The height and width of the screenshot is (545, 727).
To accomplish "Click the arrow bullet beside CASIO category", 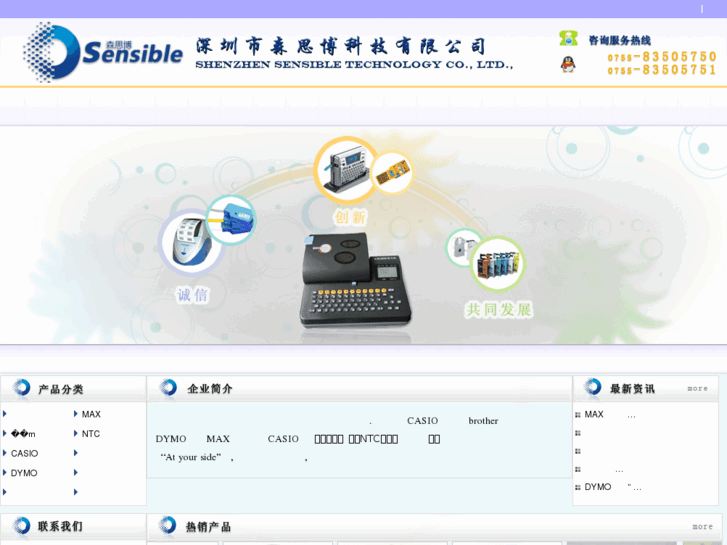I will [5, 453].
